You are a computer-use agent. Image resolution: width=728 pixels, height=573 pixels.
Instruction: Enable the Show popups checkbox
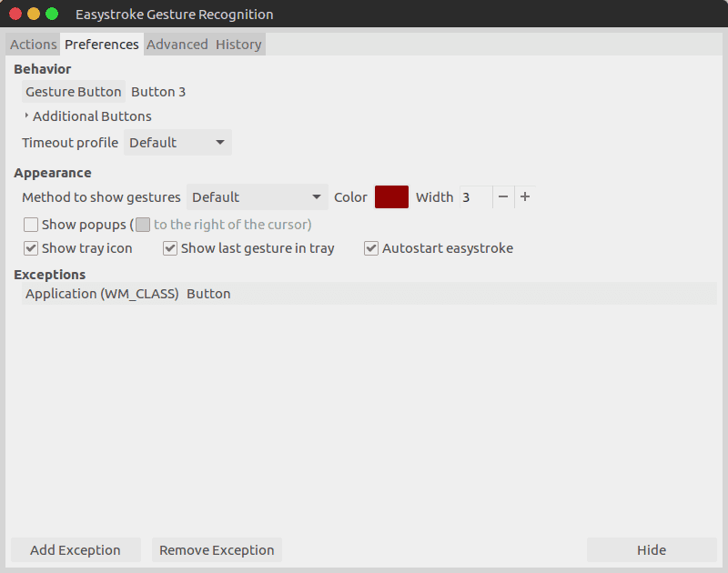tap(31, 225)
